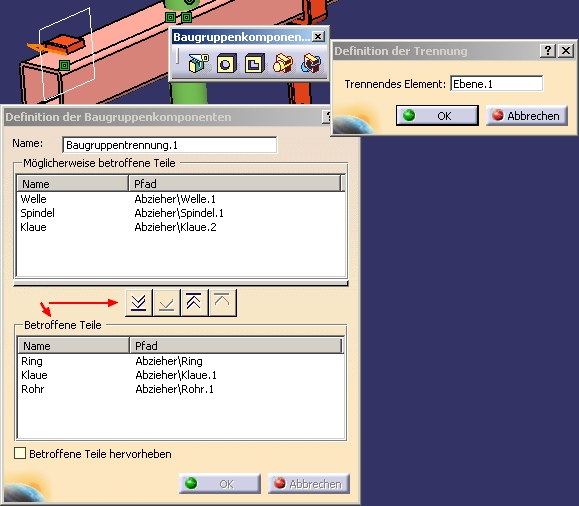Move selected part up with single arrow
Image resolution: width=579 pixels, height=506 pixels.
click(222, 303)
